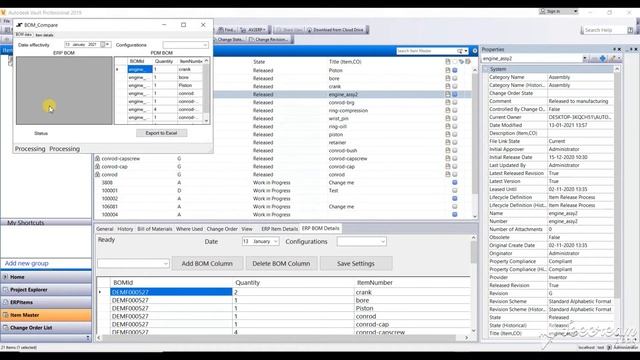
Task: Switch to the Change Order tab
Action: pyautogui.click(x=222, y=229)
